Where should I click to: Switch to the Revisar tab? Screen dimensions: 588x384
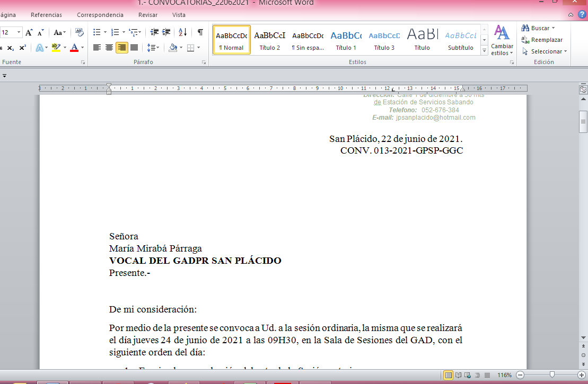148,15
